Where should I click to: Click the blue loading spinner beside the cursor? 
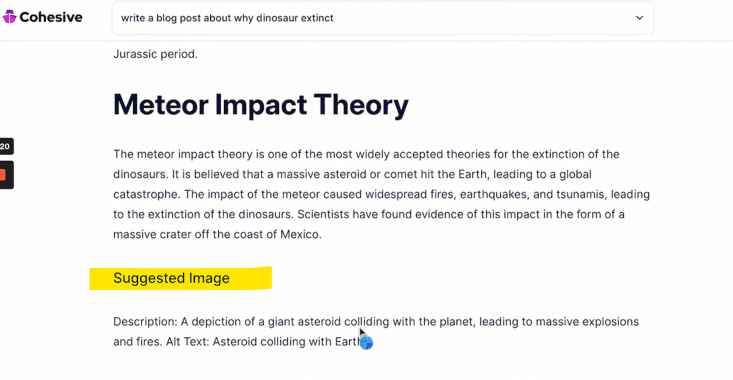367,343
